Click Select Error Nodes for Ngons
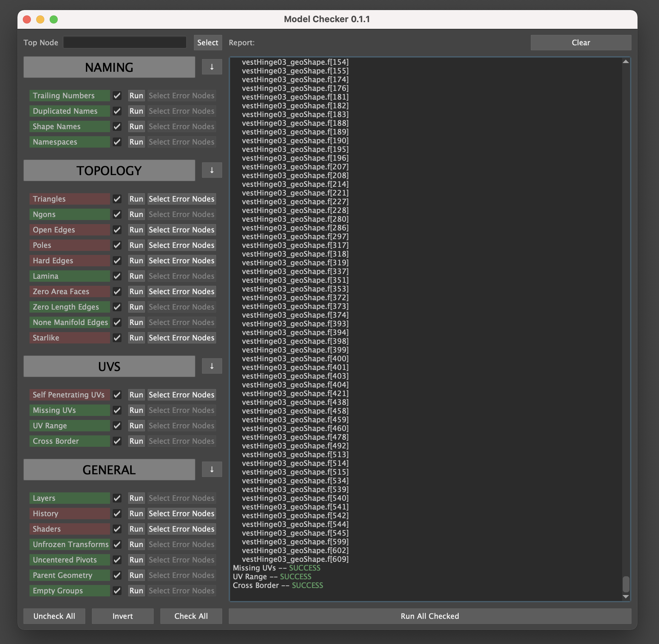Image resolution: width=659 pixels, height=644 pixels. pos(181,213)
